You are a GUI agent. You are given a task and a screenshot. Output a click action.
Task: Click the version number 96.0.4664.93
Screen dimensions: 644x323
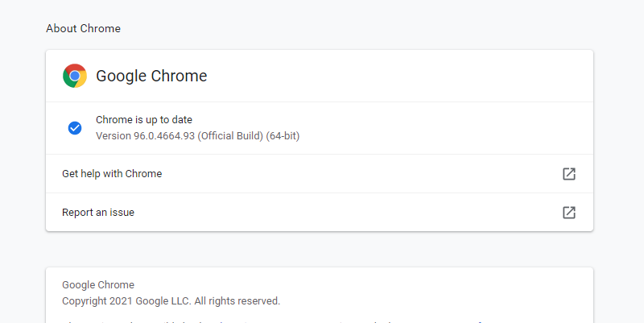pyautogui.click(x=164, y=136)
